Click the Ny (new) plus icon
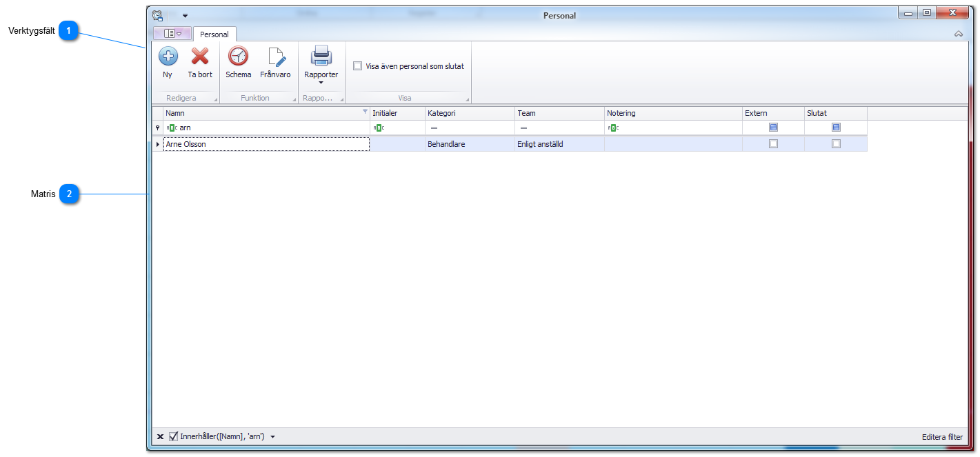This screenshot has height=457, width=980. pyautogui.click(x=168, y=57)
